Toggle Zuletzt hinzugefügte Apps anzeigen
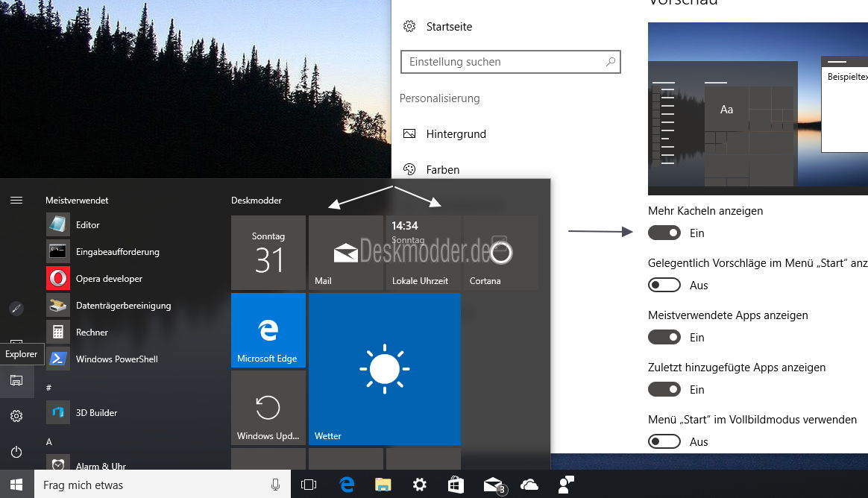Image resolution: width=868 pixels, height=498 pixels. 664,390
